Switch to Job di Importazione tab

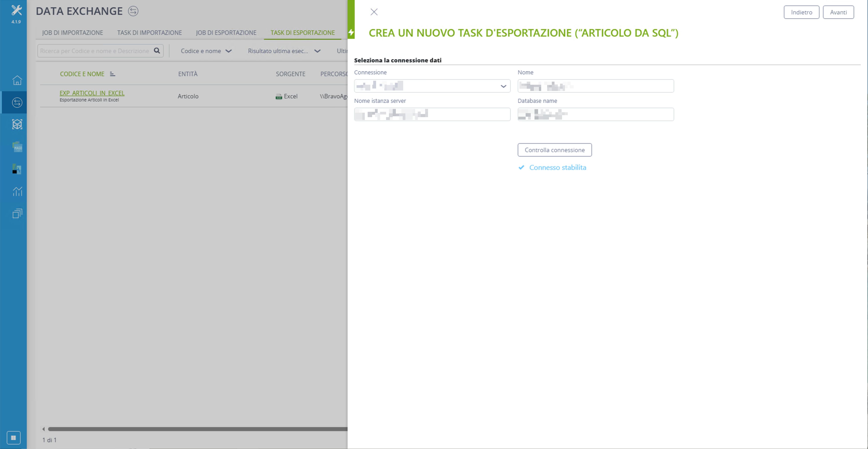click(x=73, y=33)
